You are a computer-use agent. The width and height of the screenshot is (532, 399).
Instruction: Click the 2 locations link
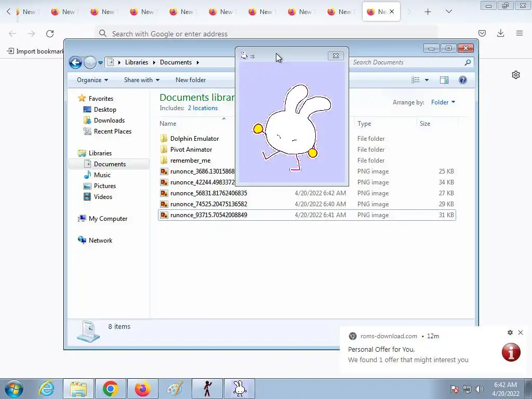coord(203,108)
